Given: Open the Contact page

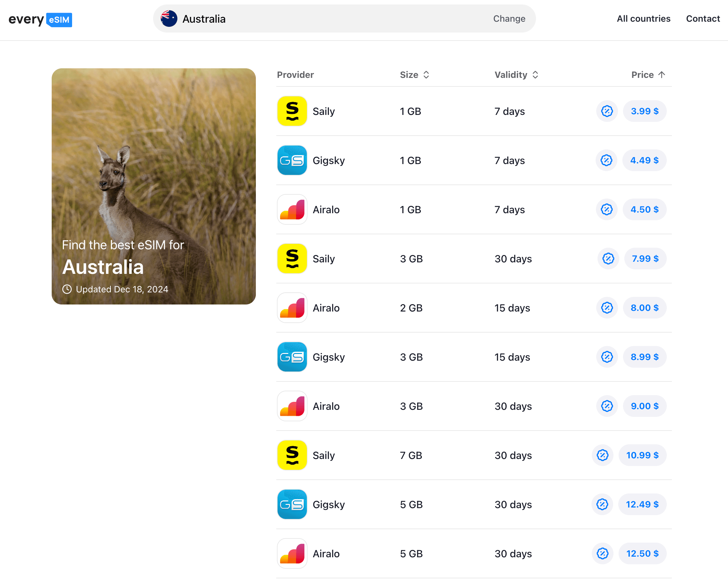Looking at the screenshot, I should point(703,19).
